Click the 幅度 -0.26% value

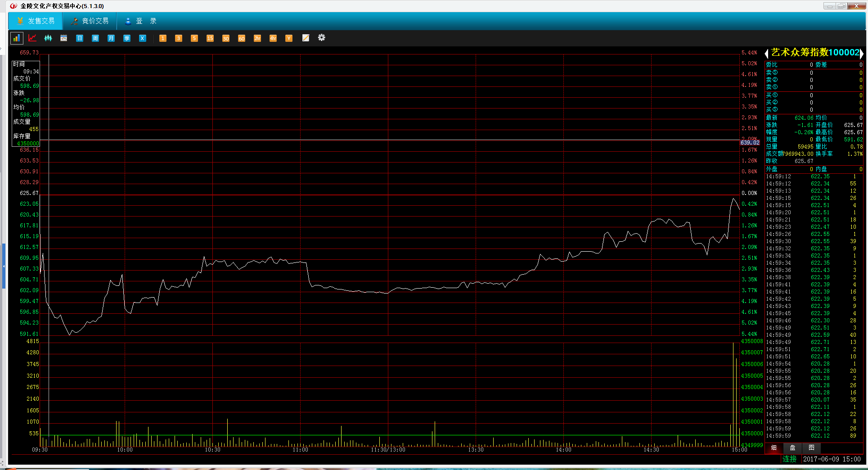(804, 132)
